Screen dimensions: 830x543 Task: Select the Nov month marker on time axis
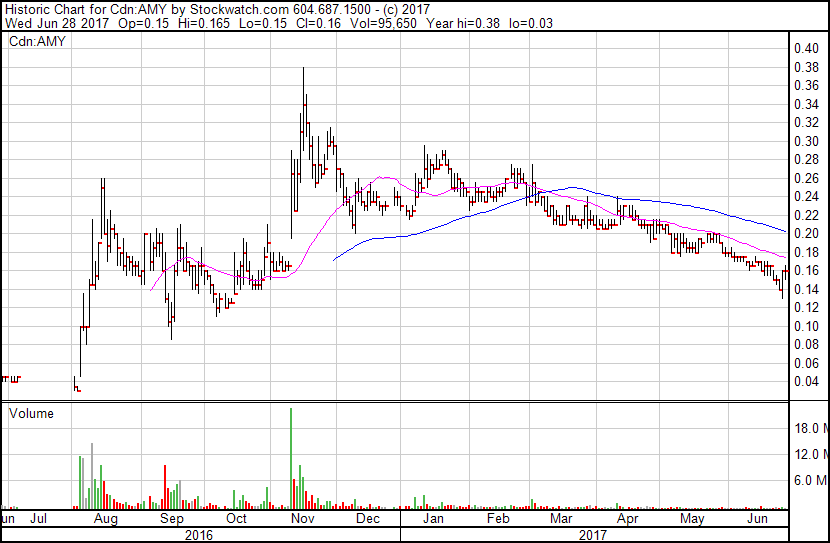(x=302, y=520)
